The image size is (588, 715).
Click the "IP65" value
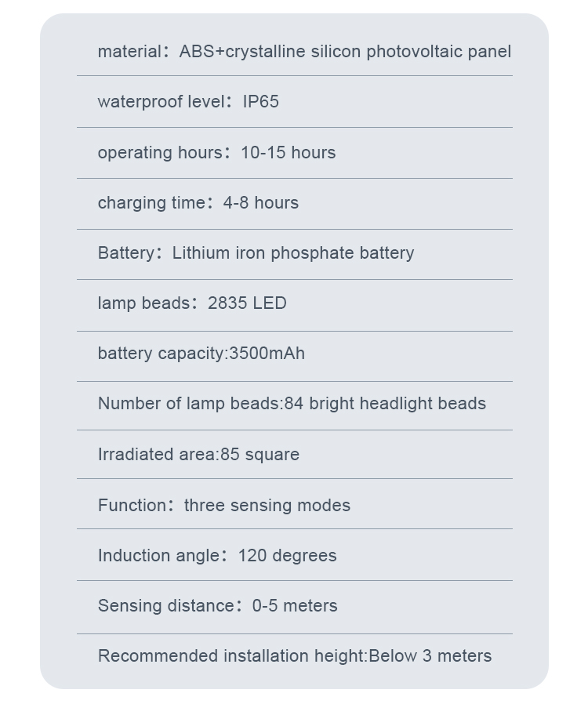tap(260, 102)
